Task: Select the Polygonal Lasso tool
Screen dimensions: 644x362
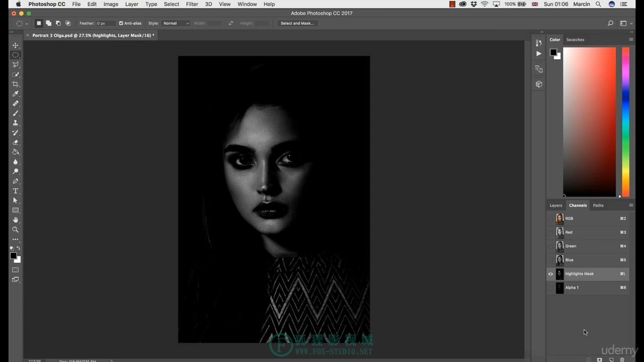Action: coord(16,65)
